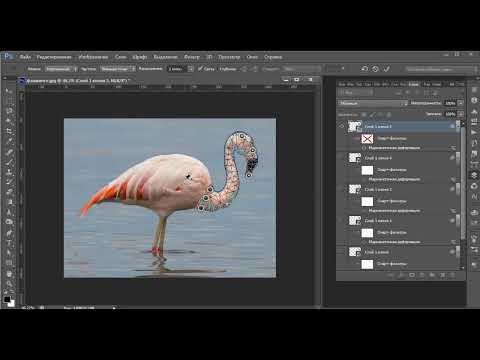Click the remove all pins reset icon
Viewport: 480px width, 360px height.
364,69
